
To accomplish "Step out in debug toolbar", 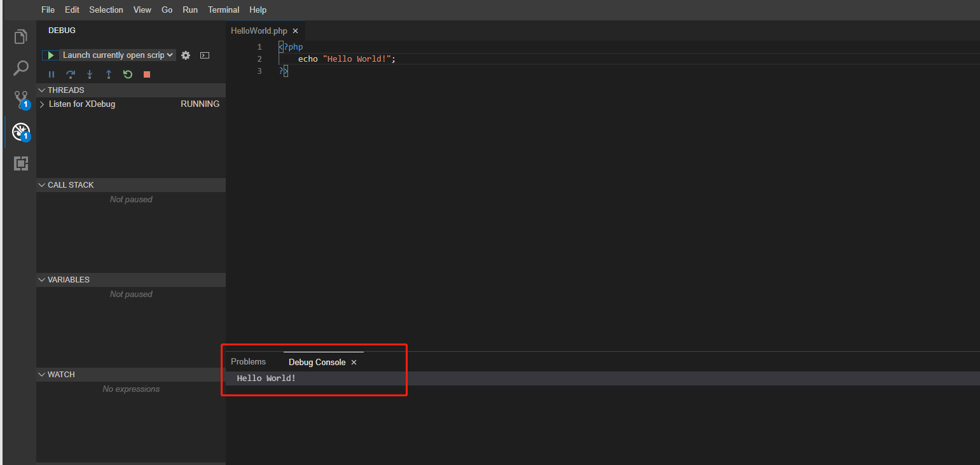I will 109,74.
